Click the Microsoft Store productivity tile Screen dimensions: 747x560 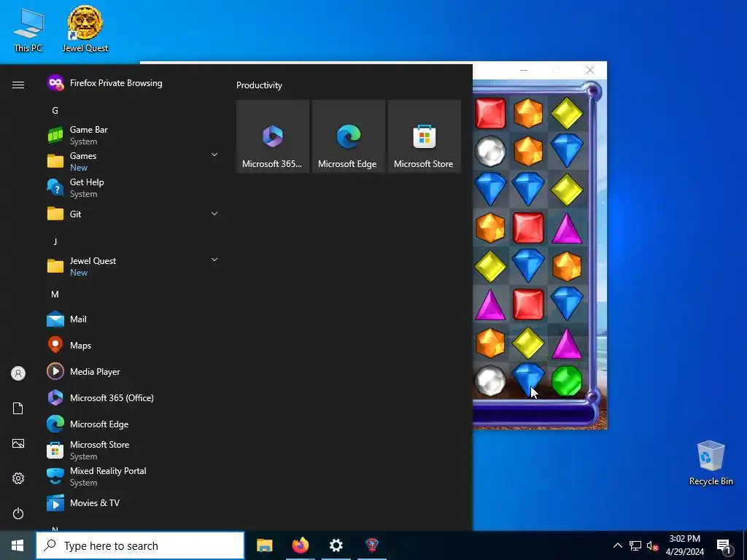[425, 136]
